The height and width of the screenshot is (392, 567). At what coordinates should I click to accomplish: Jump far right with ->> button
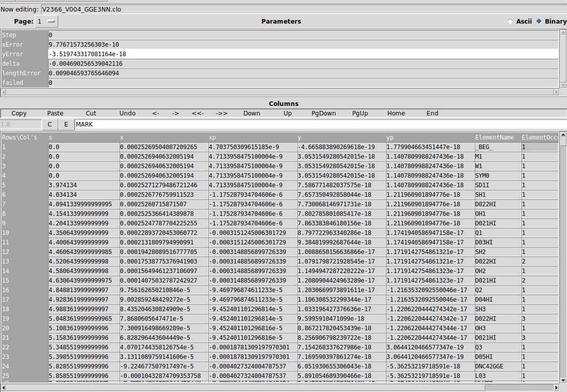[x=221, y=113]
